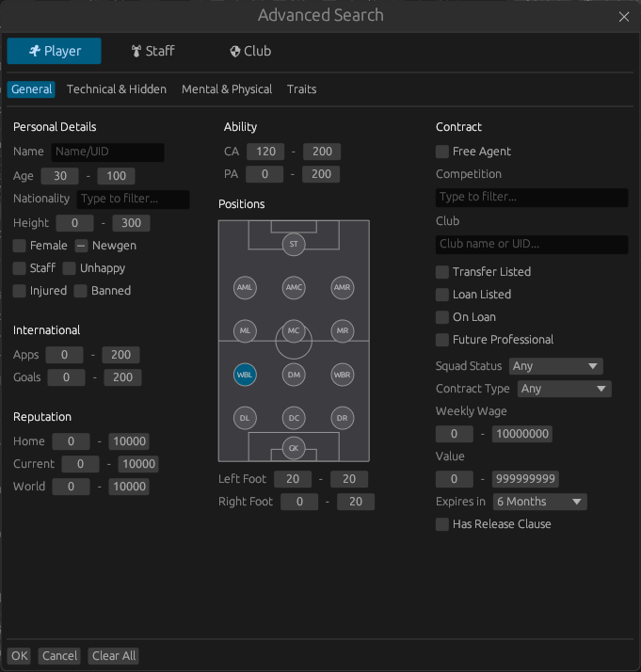
Task: Open the Traits sub-tab
Action: [x=301, y=89]
